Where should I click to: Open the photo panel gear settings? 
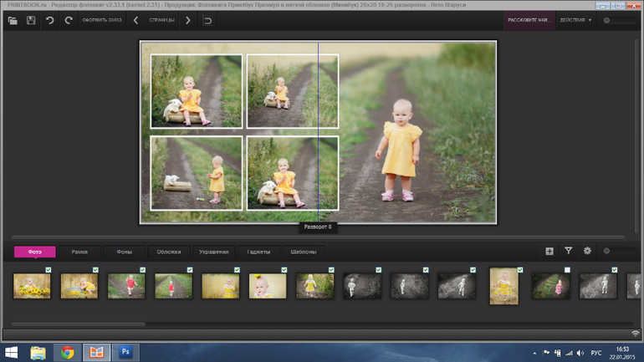[x=587, y=251]
